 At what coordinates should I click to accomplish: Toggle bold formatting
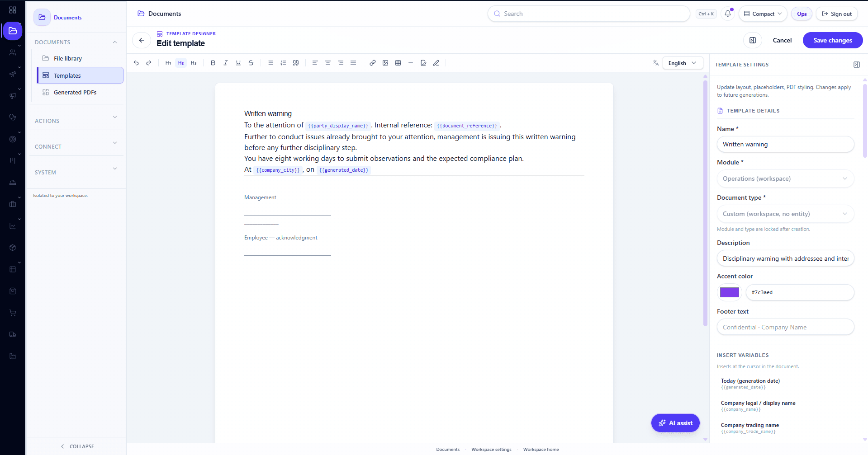tap(213, 63)
